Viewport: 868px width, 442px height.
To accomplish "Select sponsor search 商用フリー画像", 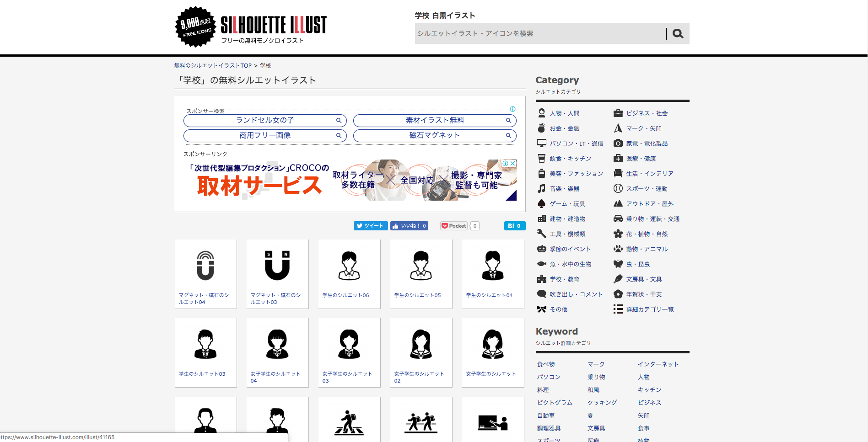I will click(x=265, y=136).
